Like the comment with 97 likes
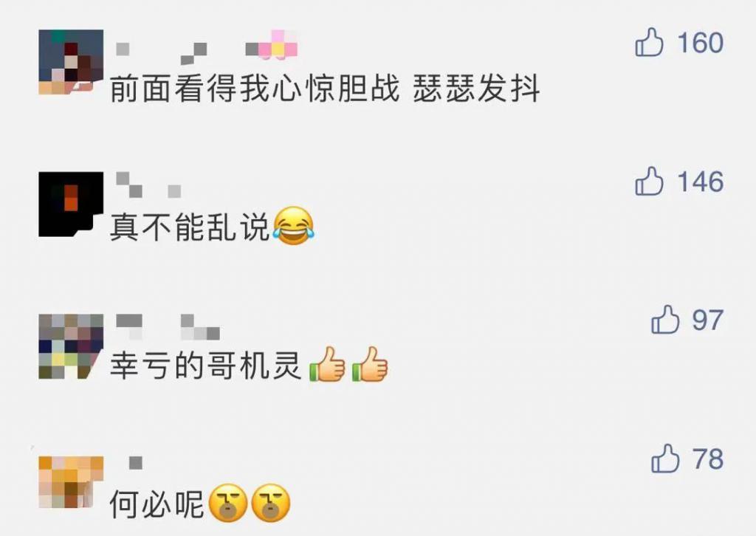This screenshot has height=536, width=756. [665, 319]
